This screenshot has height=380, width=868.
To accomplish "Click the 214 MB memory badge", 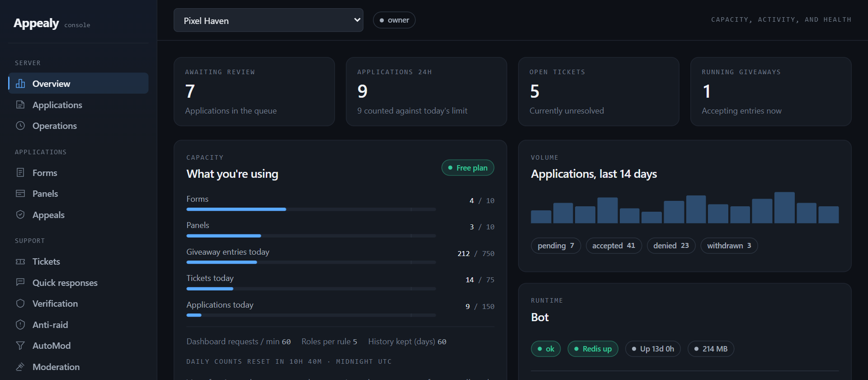I will (711, 349).
